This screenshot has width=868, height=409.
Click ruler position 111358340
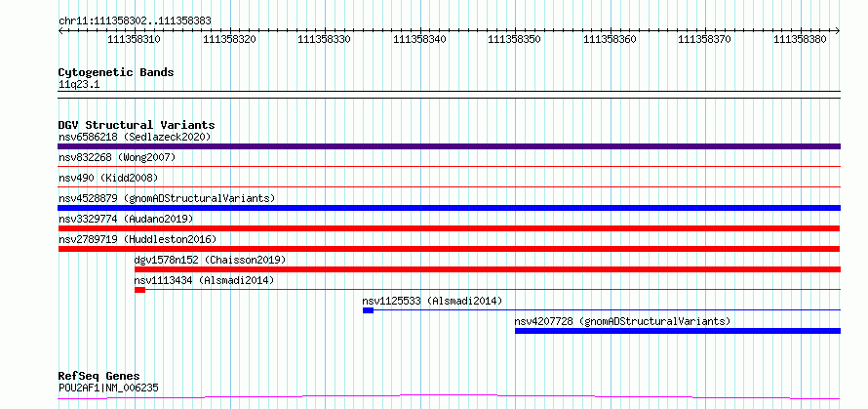coord(419,39)
